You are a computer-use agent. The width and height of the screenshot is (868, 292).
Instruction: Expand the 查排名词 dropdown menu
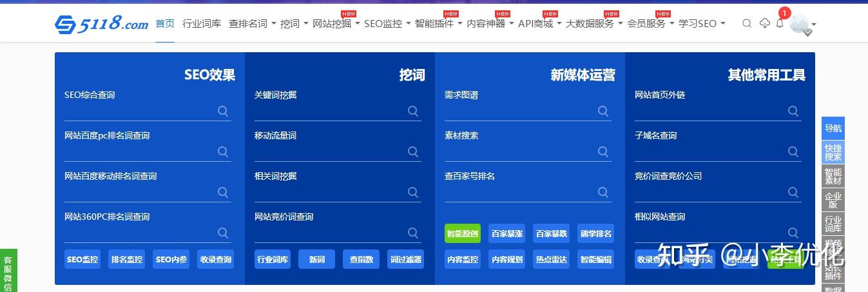click(x=252, y=23)
